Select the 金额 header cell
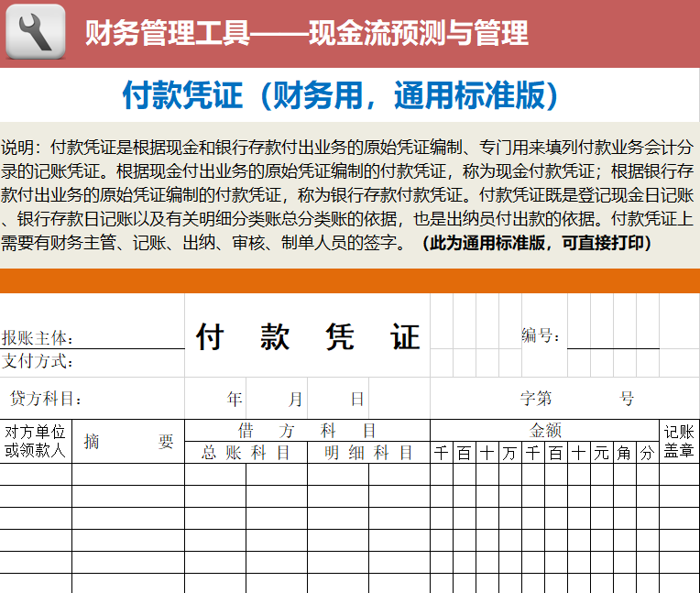700x593 pixels. [544, 431]
